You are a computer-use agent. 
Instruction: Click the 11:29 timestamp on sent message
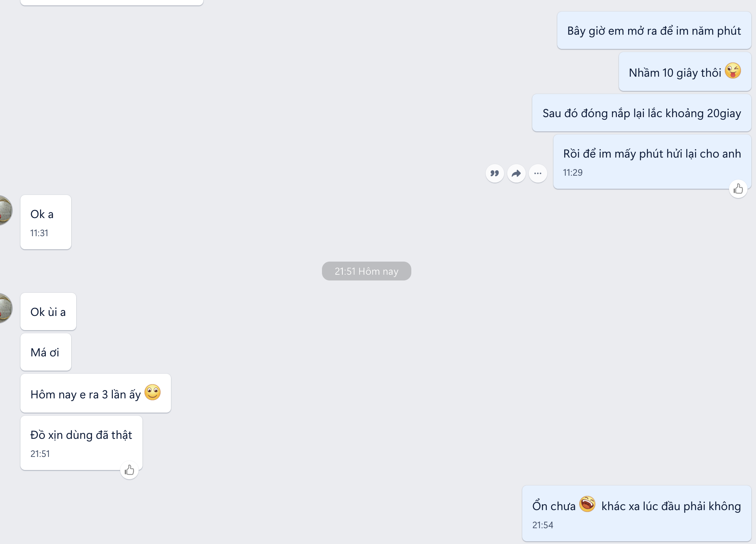pyautogui.click(x=573, y=173)
